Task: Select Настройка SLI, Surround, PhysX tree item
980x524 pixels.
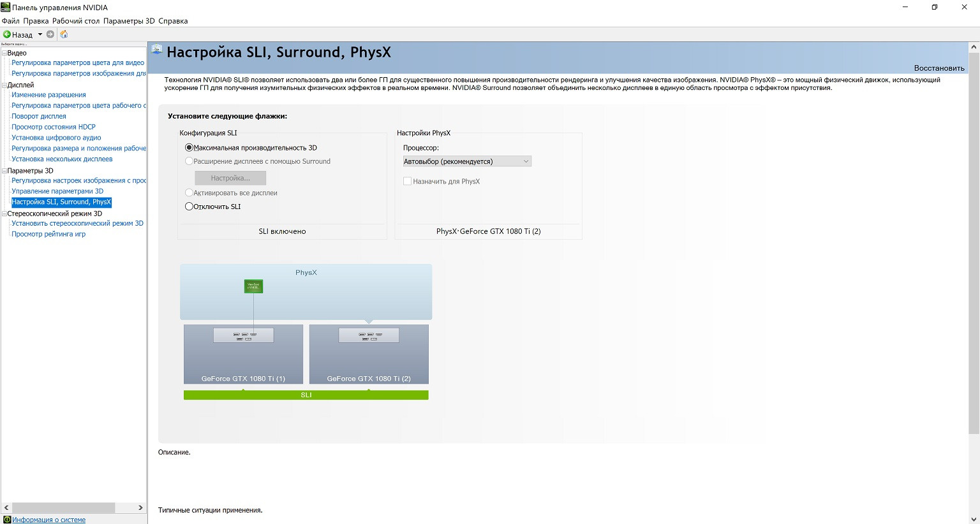Action: click(61, 202)
